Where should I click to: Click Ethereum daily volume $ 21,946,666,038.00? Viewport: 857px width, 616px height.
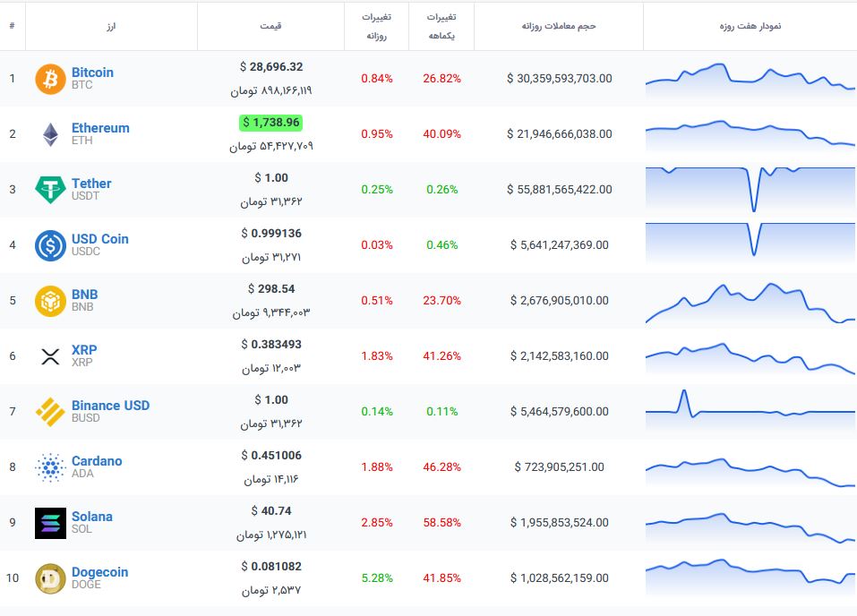click(x=559, y=134)
